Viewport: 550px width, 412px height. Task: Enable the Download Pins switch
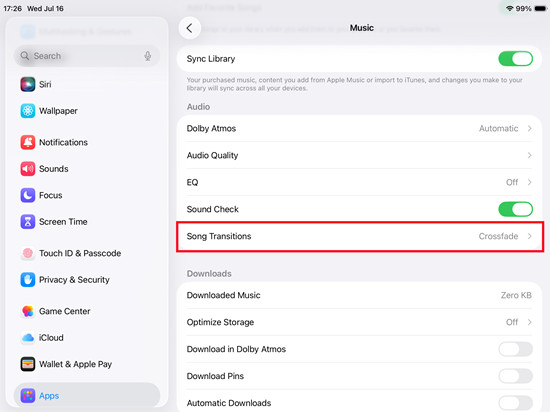[x=516, y=376]
